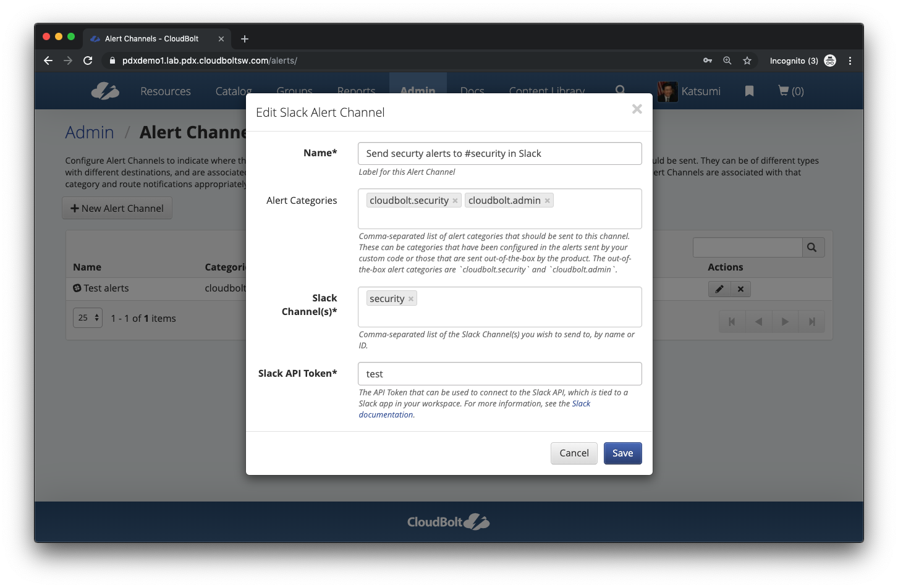Delete Test alerts with the X icon
Screen dimensions: 898x588
(x=740, y=289)
